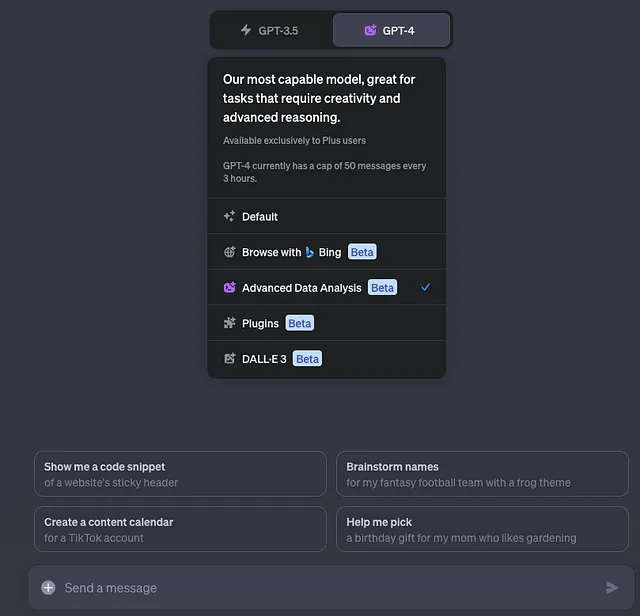Click the Beta badge for Advanced Data Analysis
640x616 pixels.
382,287
